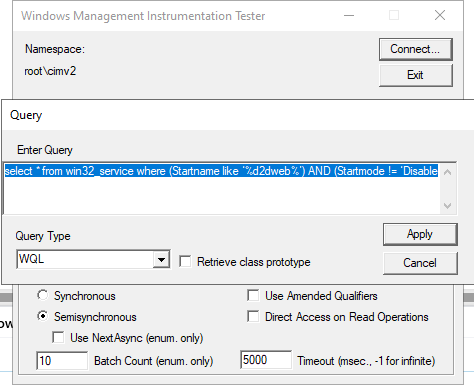Click the Query dialog title
The image size is (474, 387).
pos(26,115)
